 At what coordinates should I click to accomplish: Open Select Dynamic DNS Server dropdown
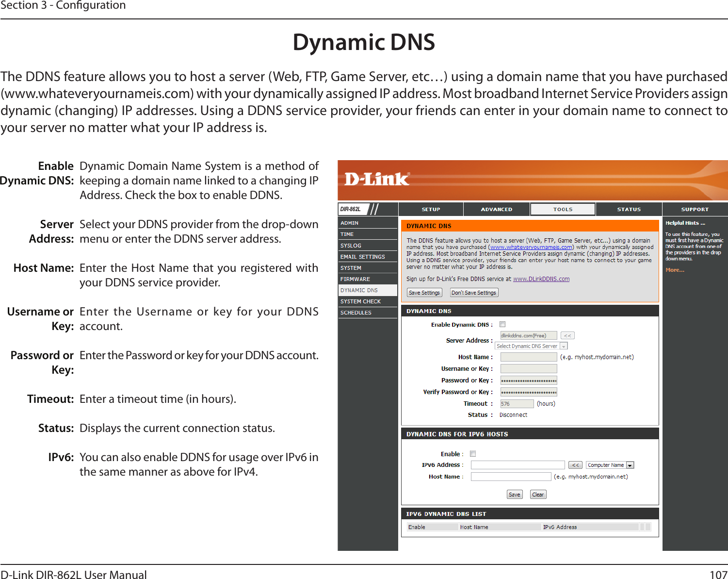[x=531, y=346]
